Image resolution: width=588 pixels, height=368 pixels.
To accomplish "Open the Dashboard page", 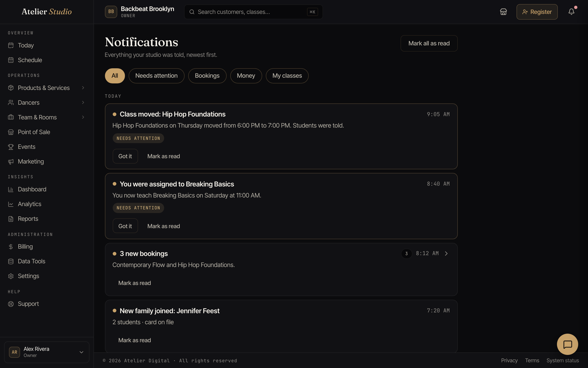I will pos(47,189).
